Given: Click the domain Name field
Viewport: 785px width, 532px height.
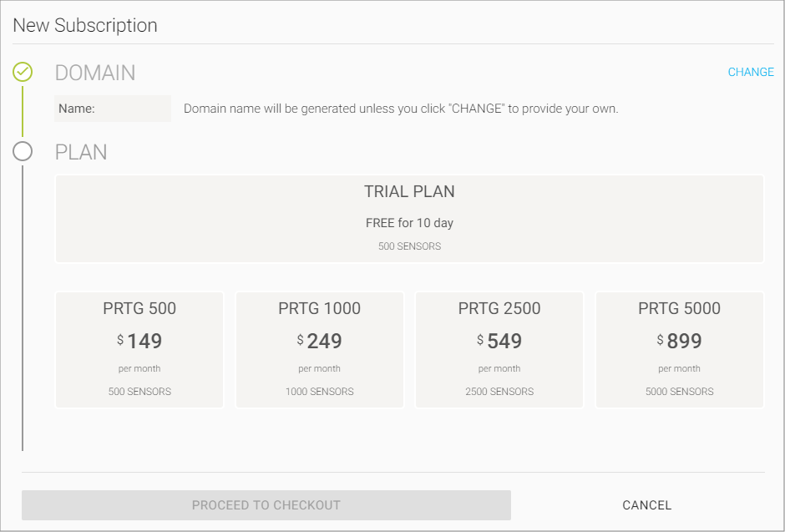Looking at the screenshot, I should click(x=113, y=109).
